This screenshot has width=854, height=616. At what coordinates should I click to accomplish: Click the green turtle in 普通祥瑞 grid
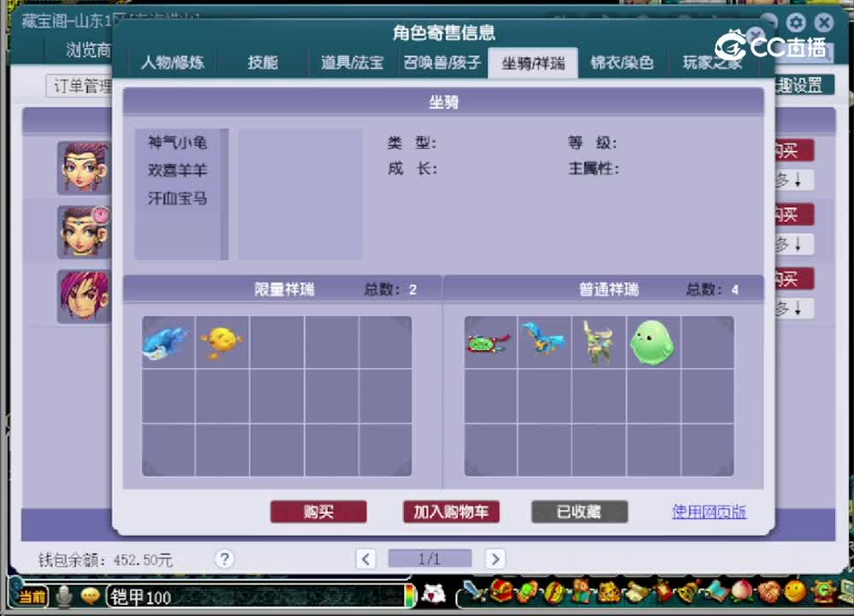pos(490,341)
